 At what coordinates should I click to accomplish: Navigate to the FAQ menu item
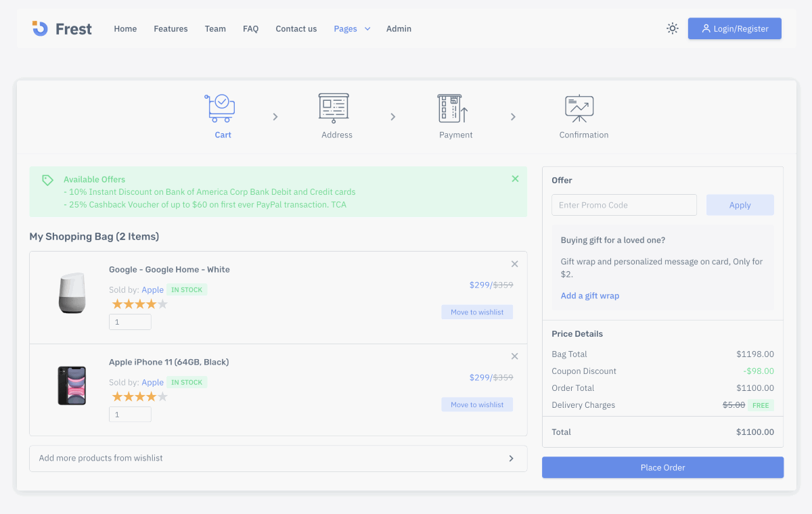pyautogui.click(x=250, y=28)
